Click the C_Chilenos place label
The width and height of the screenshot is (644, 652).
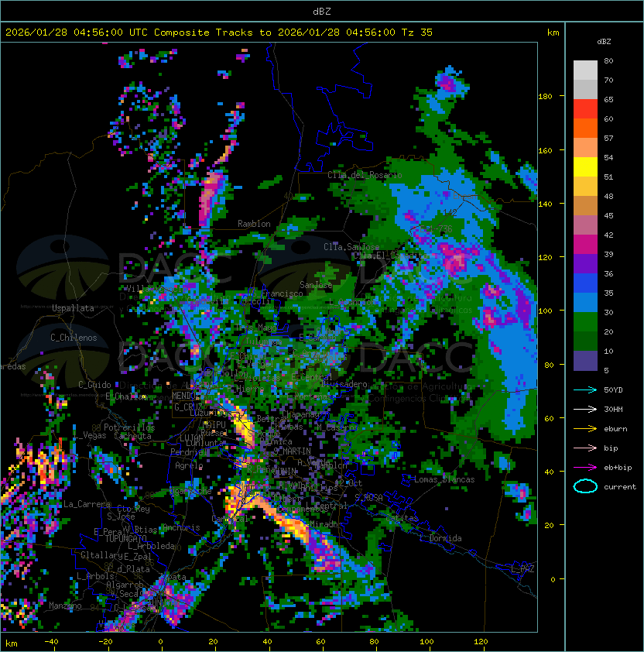pyautogui.click(x=74, y=338)
